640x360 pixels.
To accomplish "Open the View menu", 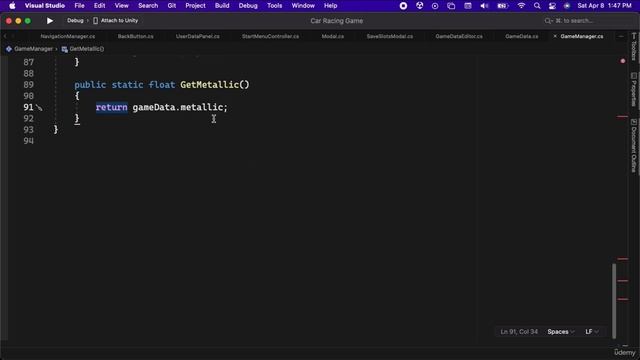I will [121, 6].
